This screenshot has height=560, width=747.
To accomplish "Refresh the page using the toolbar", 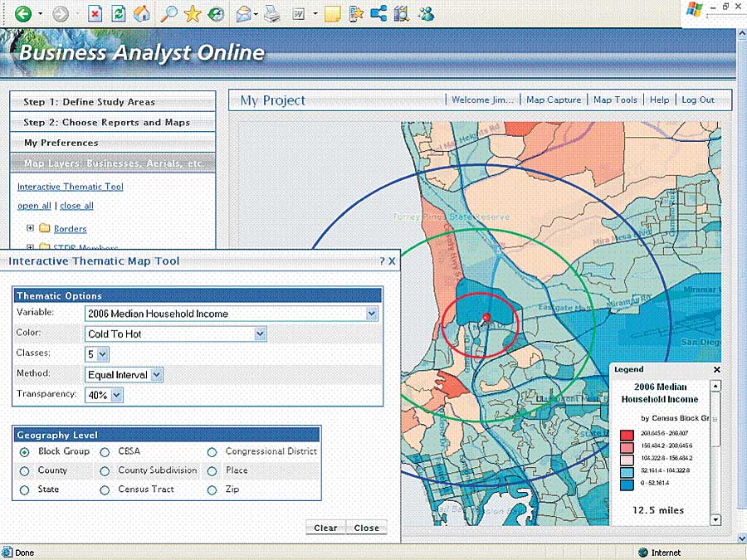I will click(x=119, y=13).
